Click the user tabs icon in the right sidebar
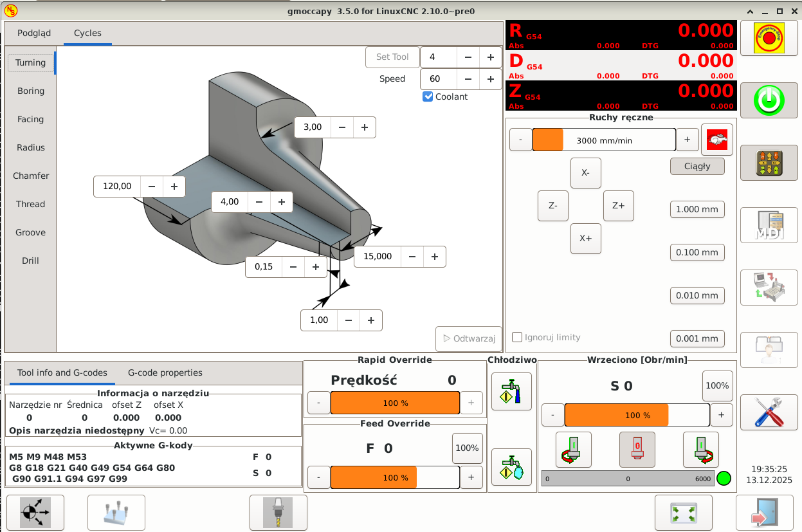 click(x=769, y=350)
